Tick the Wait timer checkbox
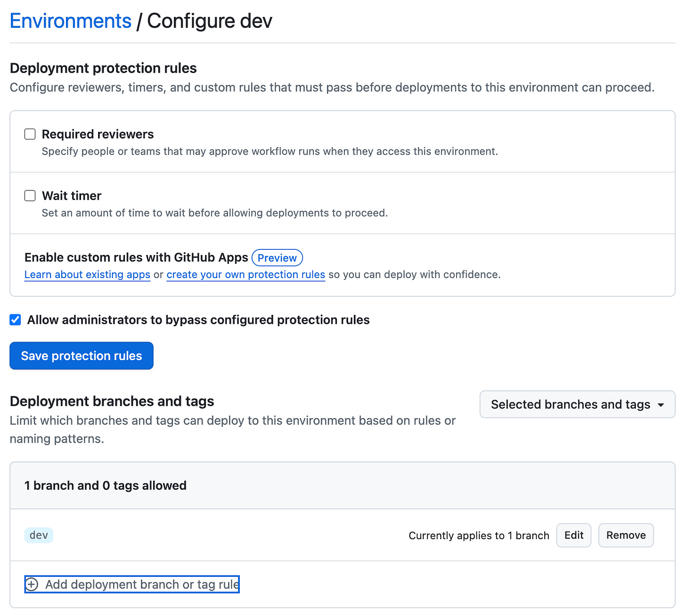The height and width of the screenshot is (616, 686). click(30, 196)
